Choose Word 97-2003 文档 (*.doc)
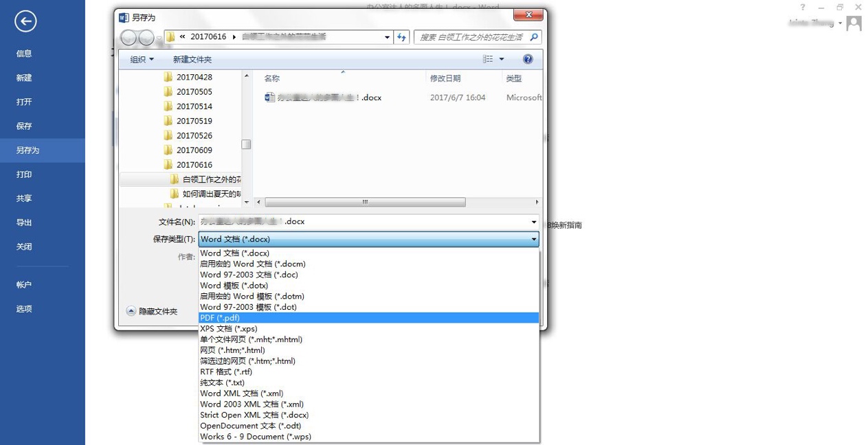Image resolution: width=868 pixels, height=445 pixels. pos(368,275)
